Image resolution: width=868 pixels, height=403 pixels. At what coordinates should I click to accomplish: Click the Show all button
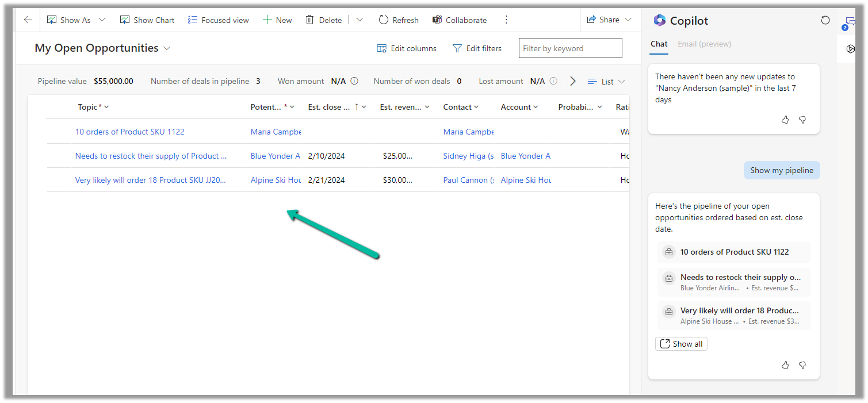click(681, 344)
